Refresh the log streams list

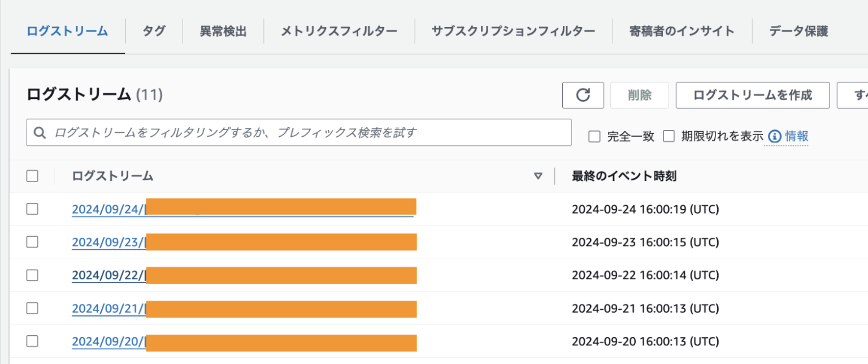(583, 94)
